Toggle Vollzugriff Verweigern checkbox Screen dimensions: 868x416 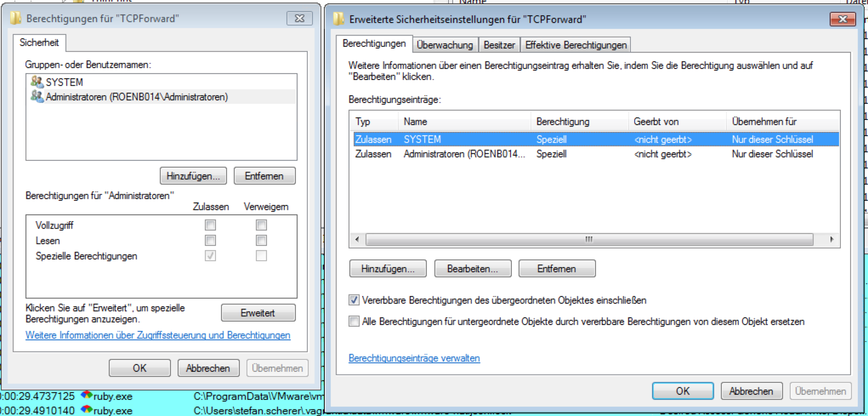(x=261, y=225)
